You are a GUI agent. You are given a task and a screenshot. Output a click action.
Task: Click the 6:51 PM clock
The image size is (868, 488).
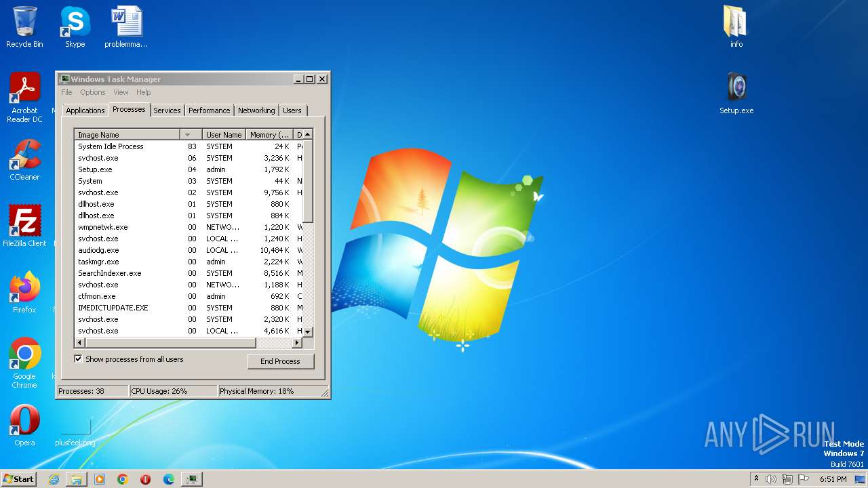[x=833, y=479]
